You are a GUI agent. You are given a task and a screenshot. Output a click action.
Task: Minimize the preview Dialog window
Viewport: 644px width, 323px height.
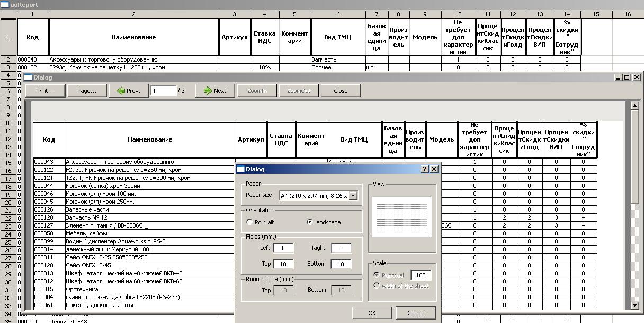pos(618,77)
